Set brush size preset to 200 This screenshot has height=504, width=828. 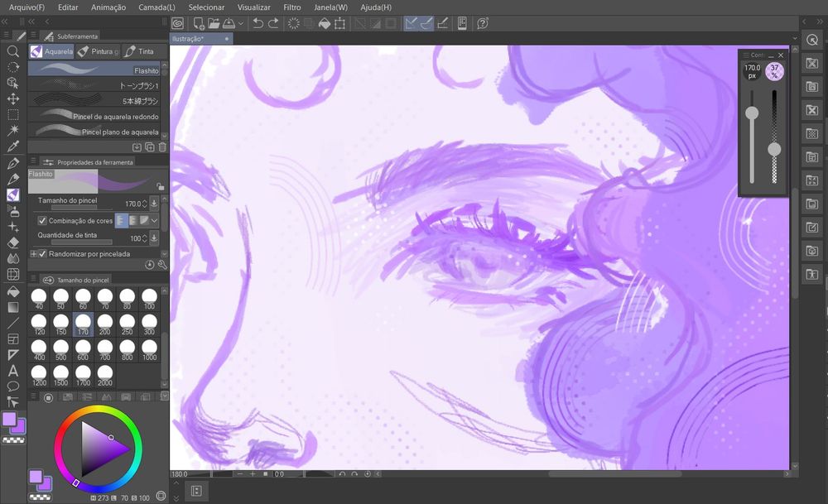105,324
